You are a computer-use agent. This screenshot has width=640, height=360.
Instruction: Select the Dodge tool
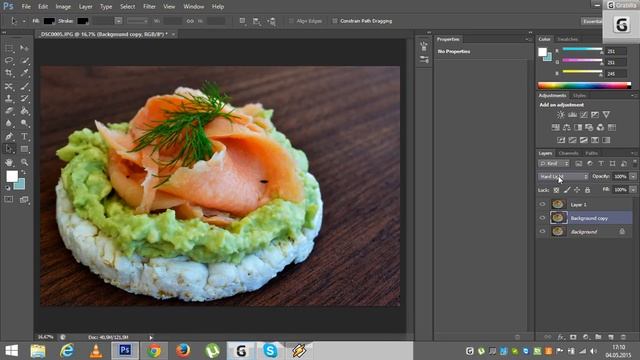24,123
